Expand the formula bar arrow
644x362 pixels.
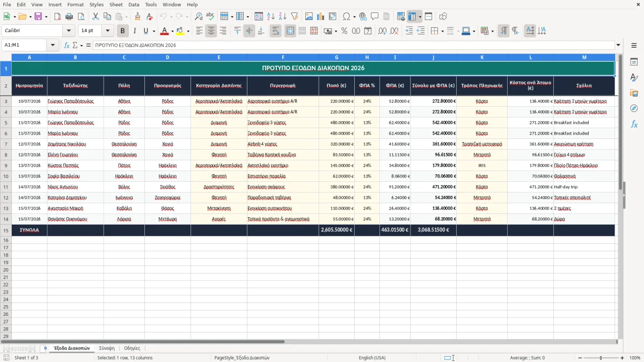coord(618,45)
